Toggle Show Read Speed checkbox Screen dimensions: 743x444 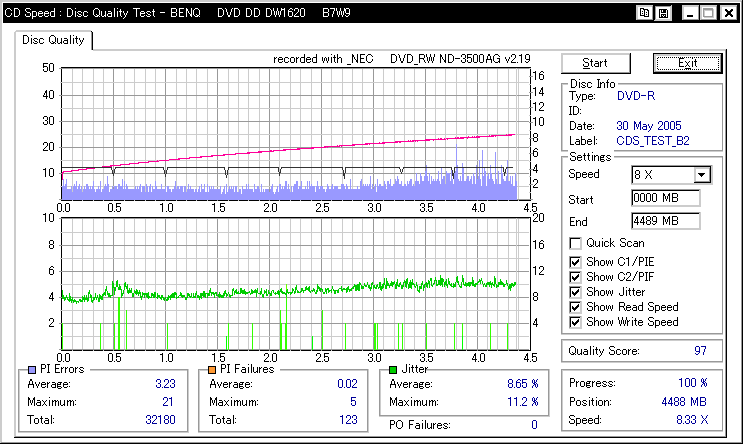[575, 307]
